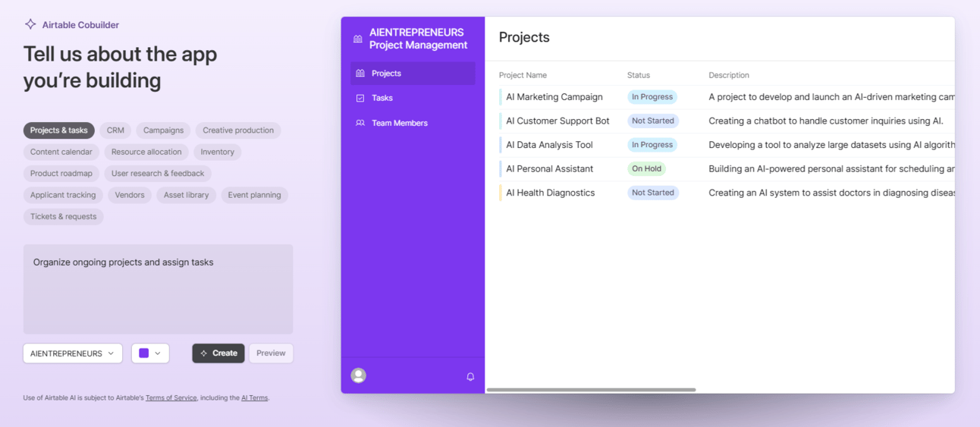The height and width of the screenshot is (427, 980).
Task: Click the Team Members people icon
Action: pyautogui.click(x=360, y=123)
